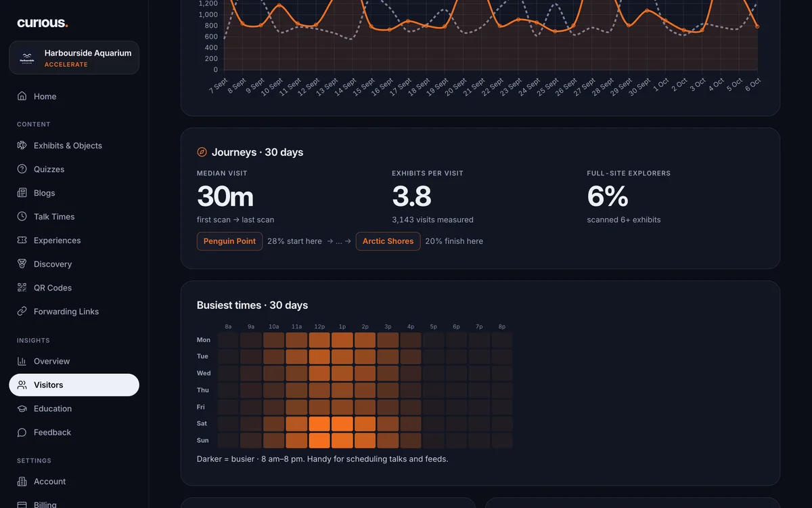The height and width of the screenshot is (508, 812).
Task: Click the Blogs document icon
Action: pos(22,193)
